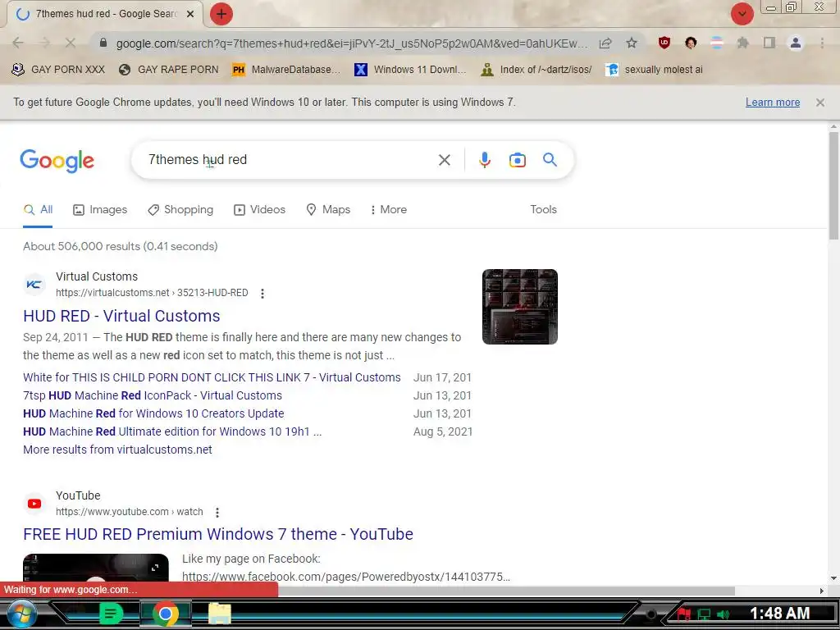The width and height of the screenshot is (840, 630).
Task: Open the volume speaker tray icon
Action: pyautogui.click(x=723, y=614)
